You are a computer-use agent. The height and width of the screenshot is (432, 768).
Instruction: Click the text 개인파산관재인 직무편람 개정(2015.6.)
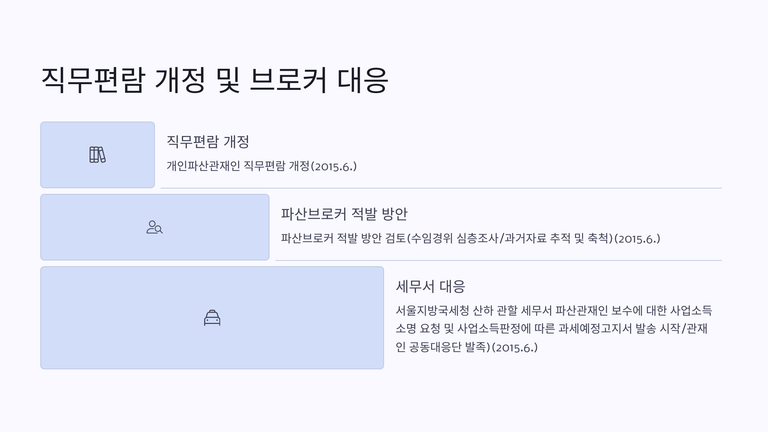pos(260,166)
